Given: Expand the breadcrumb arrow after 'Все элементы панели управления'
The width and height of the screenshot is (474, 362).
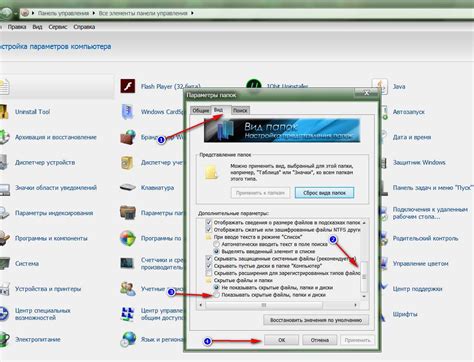Looking at the screenshot, I should [x=192, y=13].
